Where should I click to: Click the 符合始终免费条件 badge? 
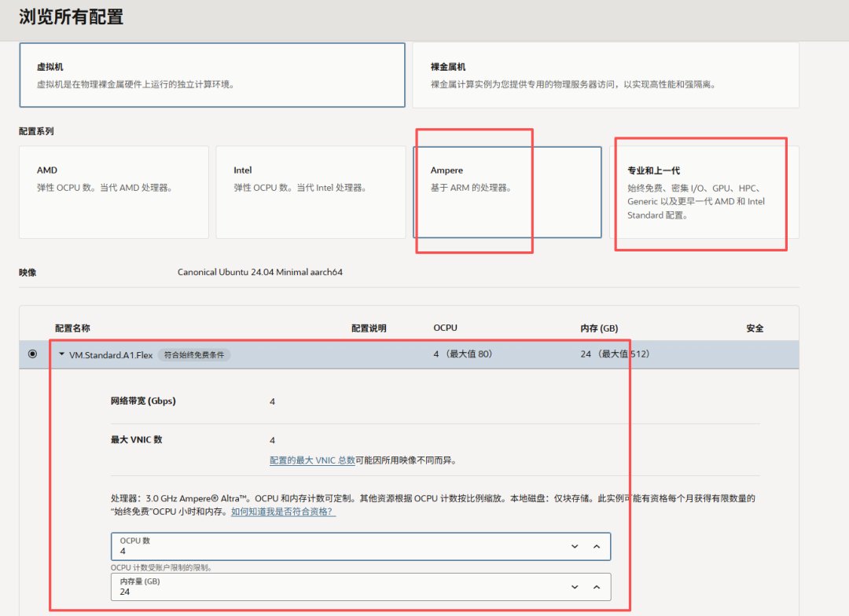[194, 355]
